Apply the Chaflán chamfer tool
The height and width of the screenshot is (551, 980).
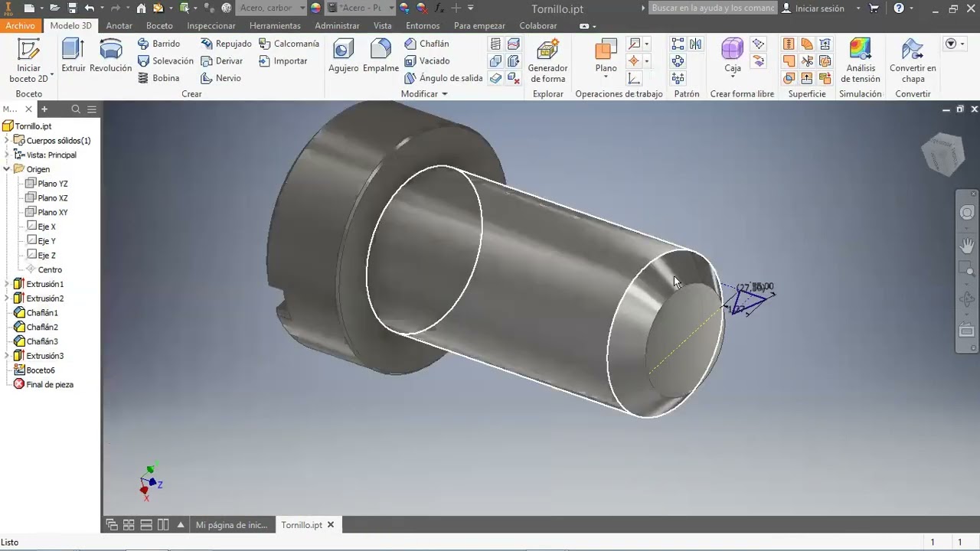[427, 44]
